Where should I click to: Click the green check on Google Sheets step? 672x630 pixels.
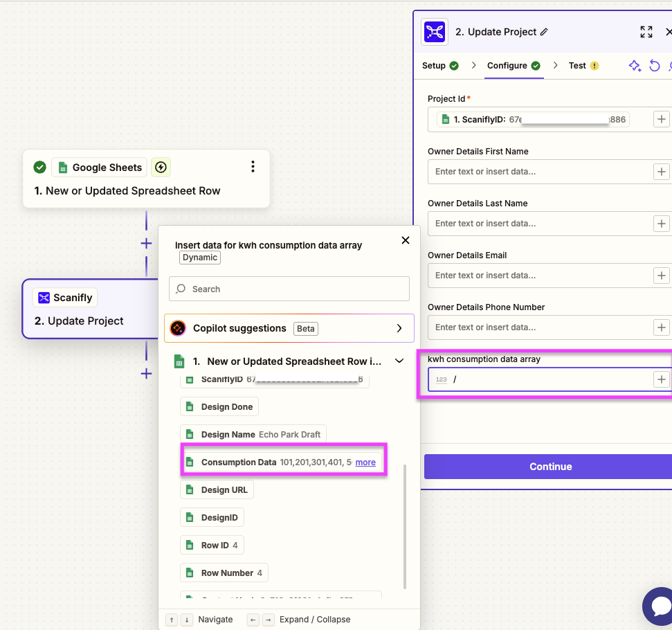40,168
